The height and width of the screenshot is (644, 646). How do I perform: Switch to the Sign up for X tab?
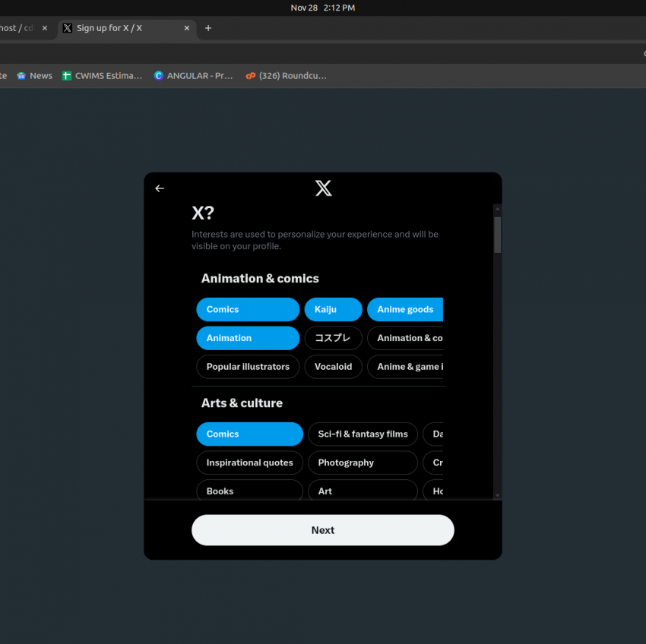pyautogui.click(x=126, y=28)
